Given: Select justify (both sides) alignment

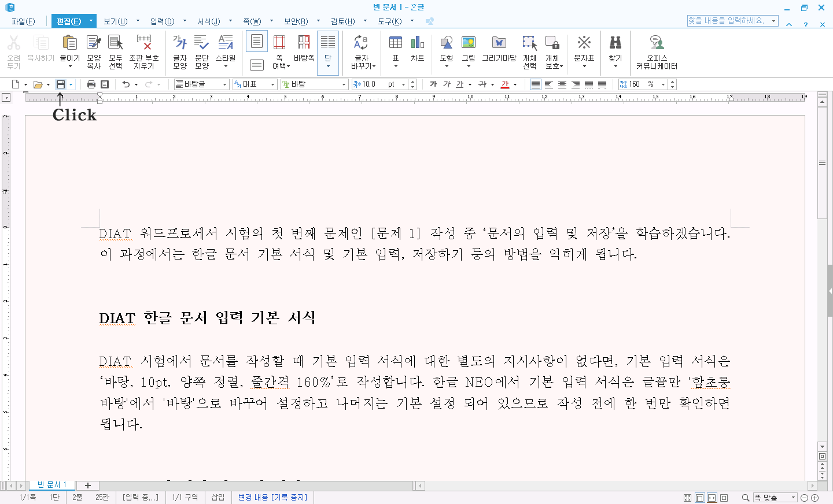Looking at the screenshot, I should point(536,84).
